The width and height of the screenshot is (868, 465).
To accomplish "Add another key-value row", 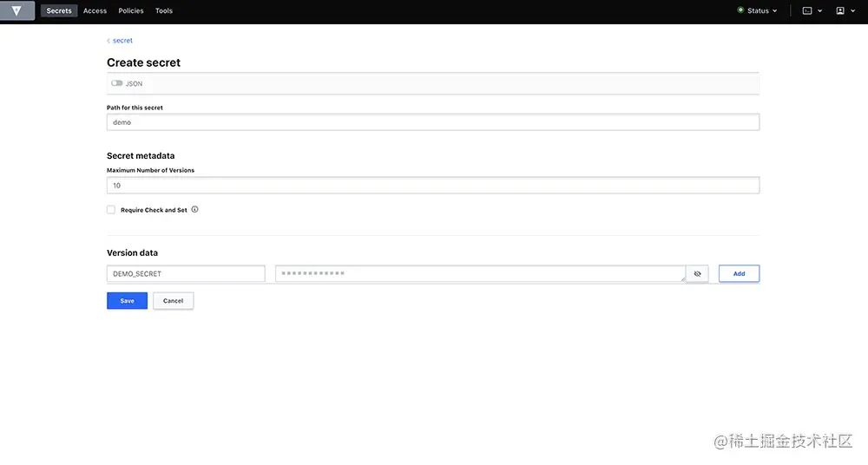I will pos(739,273).
